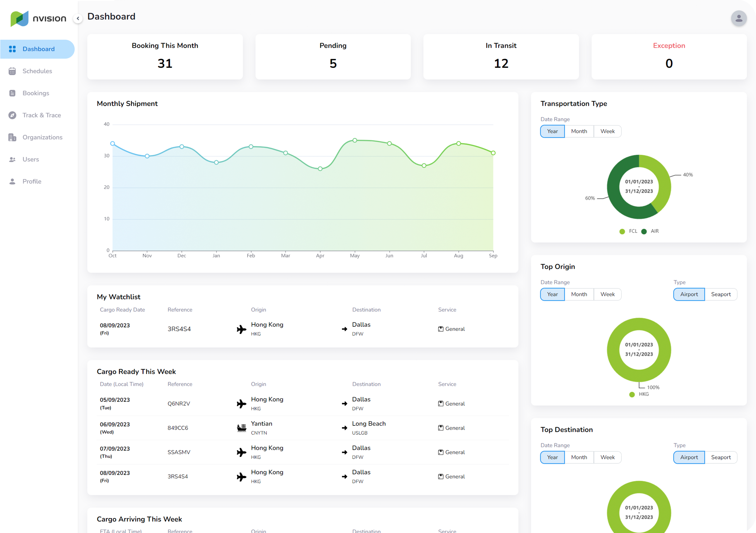The height and width of the screenshot is (533, 756).
Task: Open the Profile menu item
Action: point(32,181)
